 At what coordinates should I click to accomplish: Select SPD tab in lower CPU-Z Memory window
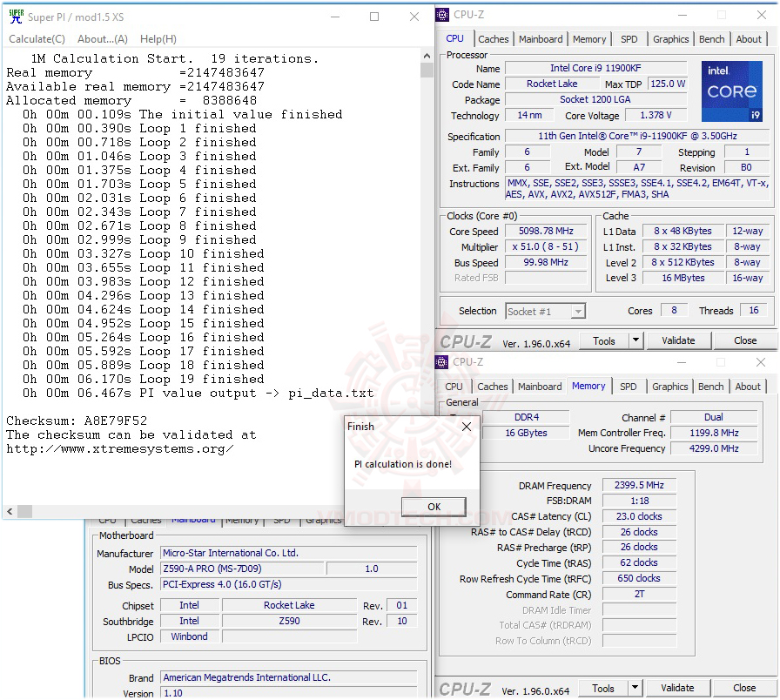click(628, 387)
